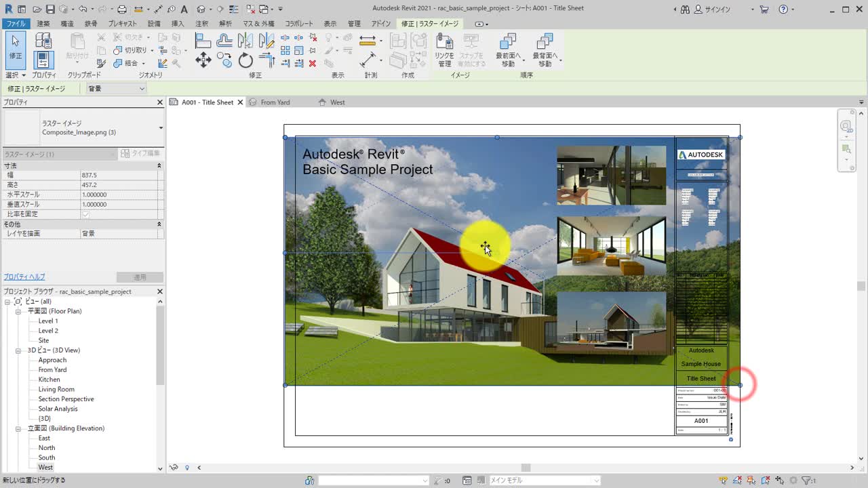Click Send to Back (最背面へ移動) icon

545,50
